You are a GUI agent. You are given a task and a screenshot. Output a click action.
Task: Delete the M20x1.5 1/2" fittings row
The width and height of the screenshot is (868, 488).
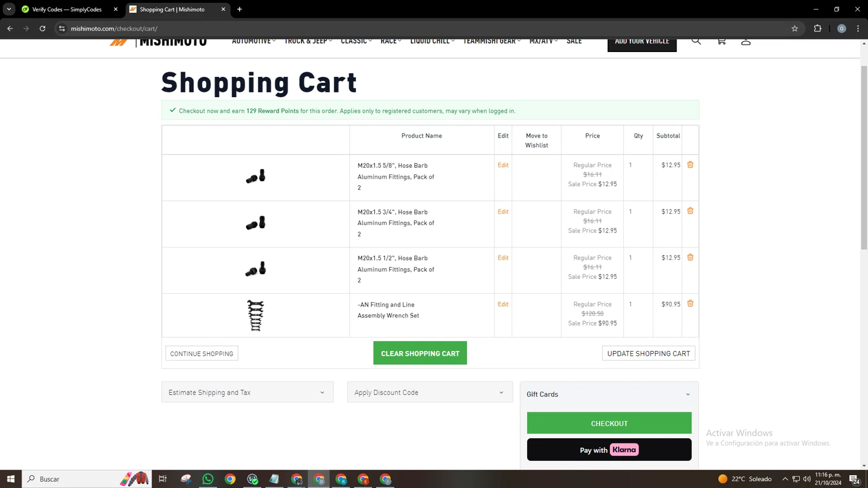point(690,257)
